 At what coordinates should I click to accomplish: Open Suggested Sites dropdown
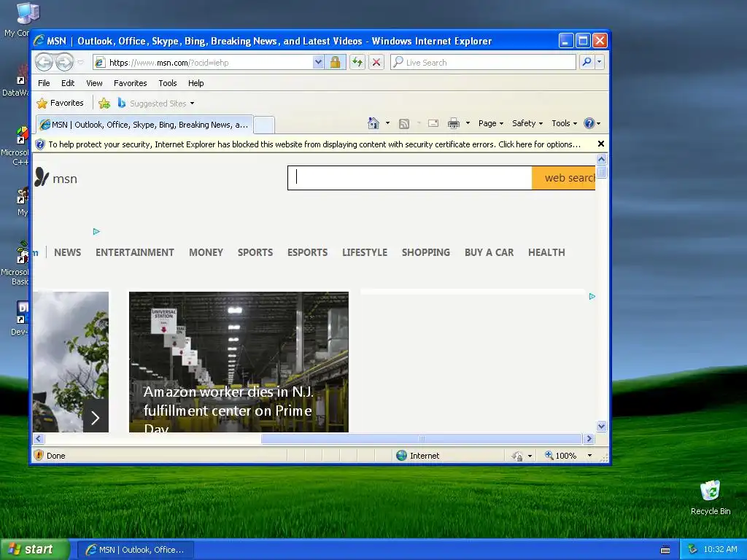click(x=156, y=103)
